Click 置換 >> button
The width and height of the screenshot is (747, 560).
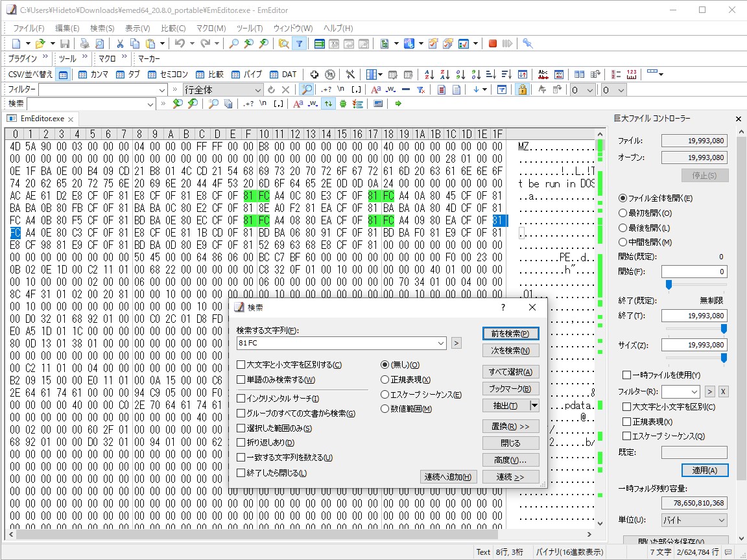511,426
